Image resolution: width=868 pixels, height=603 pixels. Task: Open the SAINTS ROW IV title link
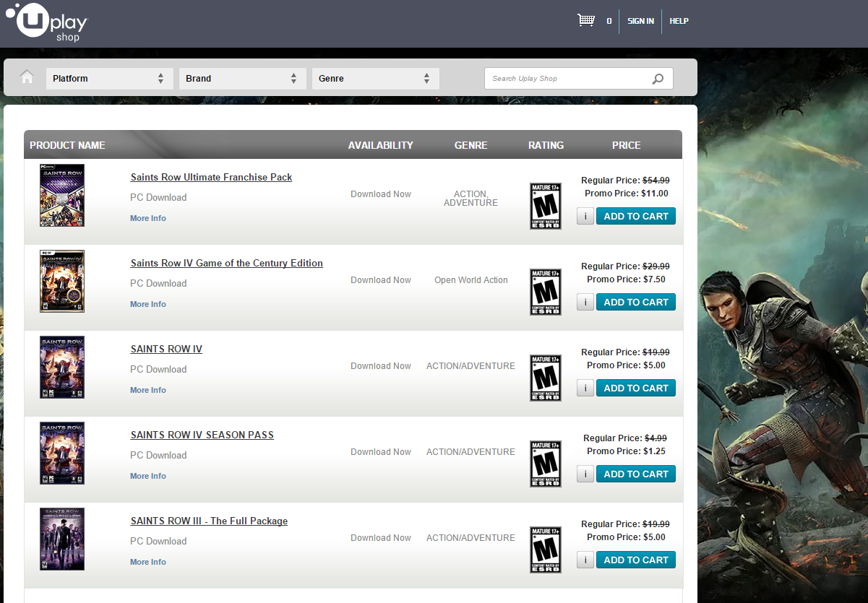[166, 350]
